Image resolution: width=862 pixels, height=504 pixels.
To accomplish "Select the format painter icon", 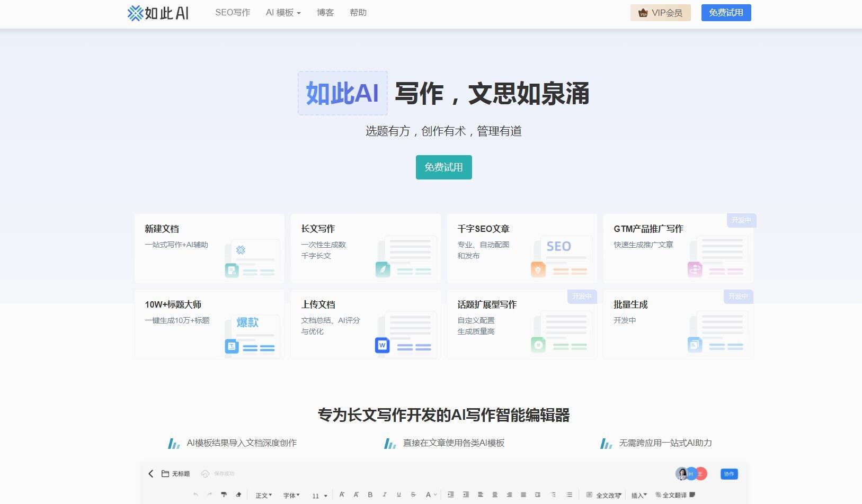I will [225, 494].
